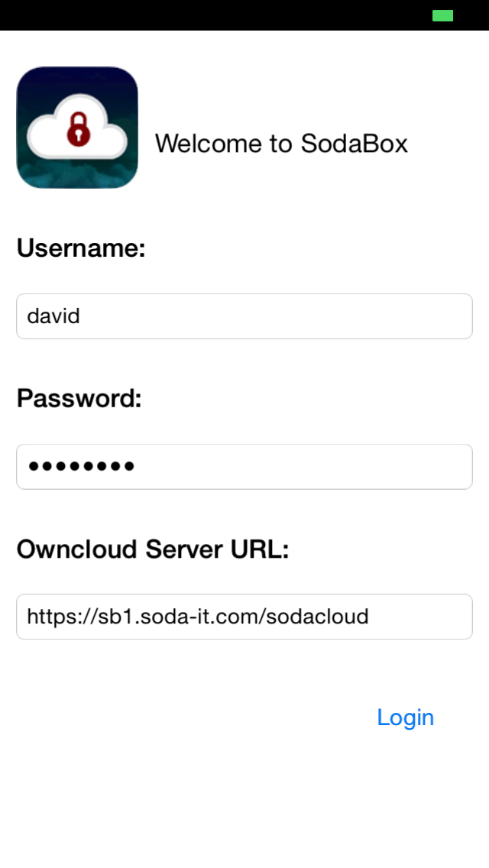
Task: Click the masked password dots
Action: coord(82,467)
